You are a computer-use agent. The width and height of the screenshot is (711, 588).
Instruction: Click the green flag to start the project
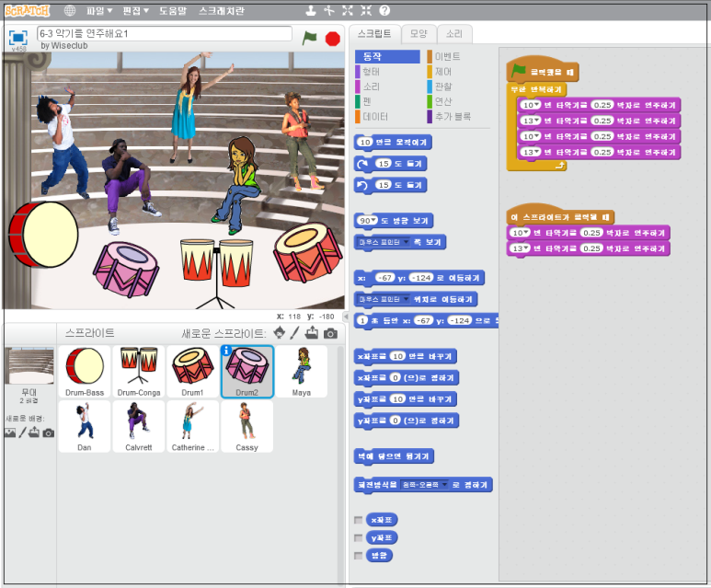[x=310, y=38]
